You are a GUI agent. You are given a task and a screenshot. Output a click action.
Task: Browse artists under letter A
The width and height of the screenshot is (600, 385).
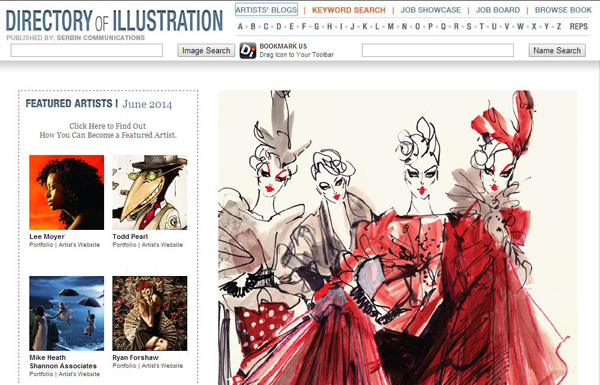click(240, 26)
